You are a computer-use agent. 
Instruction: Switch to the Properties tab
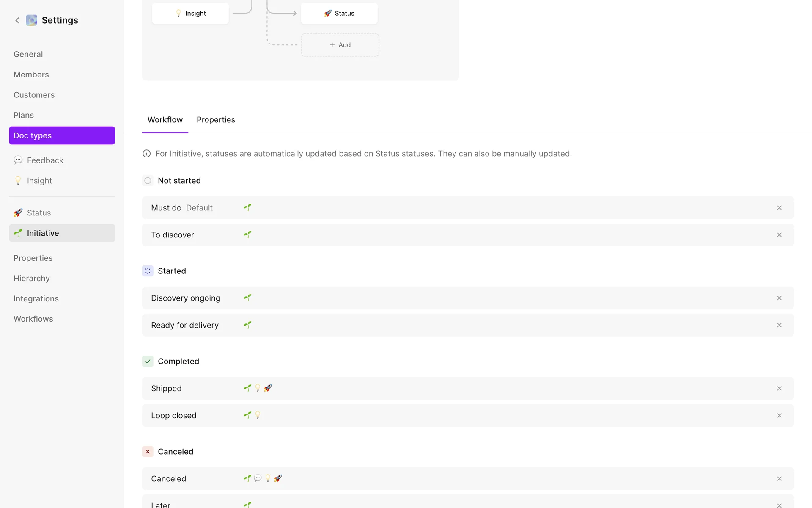click(x=216, y=120)
